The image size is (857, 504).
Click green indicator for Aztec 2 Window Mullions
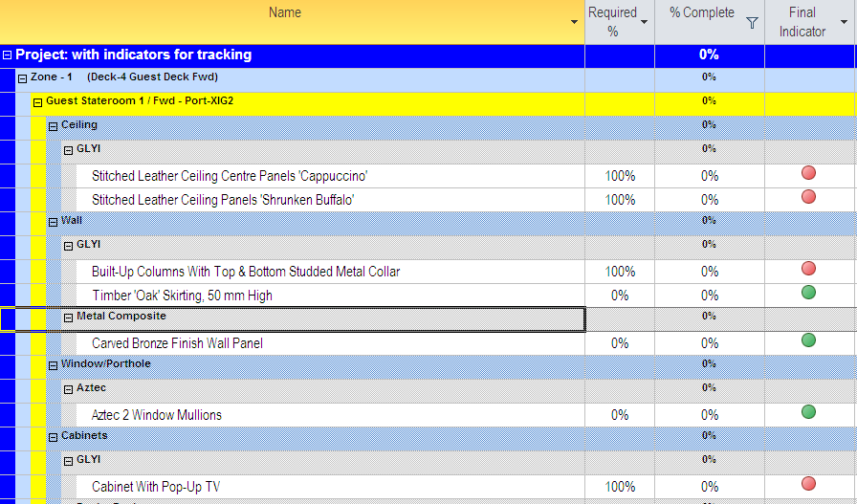coord(808,411)
